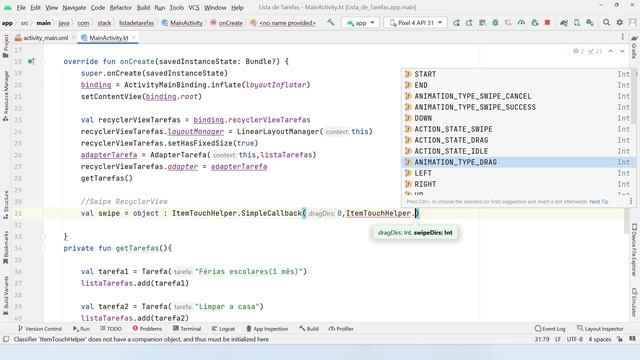Click the Profile app gauge icon
The width and height of the screenshot is (640, 360).
[521, 23]
